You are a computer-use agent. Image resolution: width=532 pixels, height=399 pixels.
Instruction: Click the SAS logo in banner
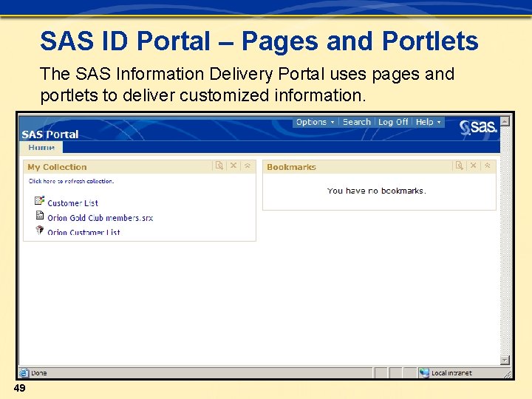pos(478,127)
